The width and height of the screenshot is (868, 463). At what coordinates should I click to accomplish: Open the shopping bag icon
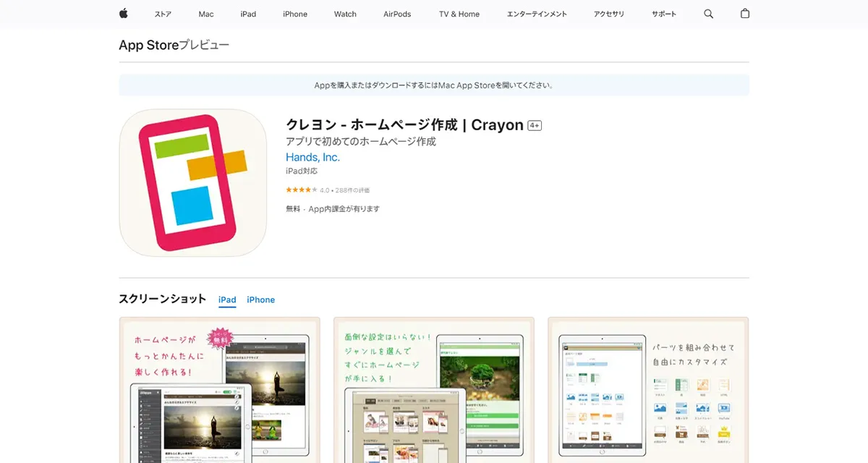745,14
